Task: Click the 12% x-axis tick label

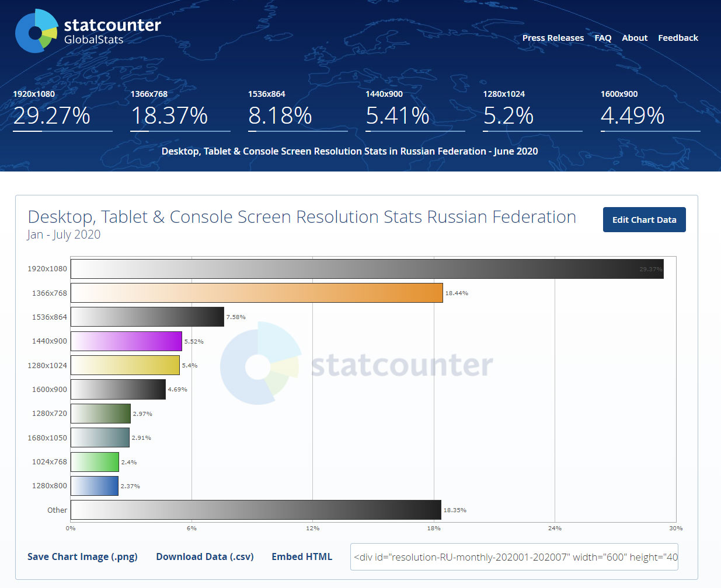Action: (312, 528)
